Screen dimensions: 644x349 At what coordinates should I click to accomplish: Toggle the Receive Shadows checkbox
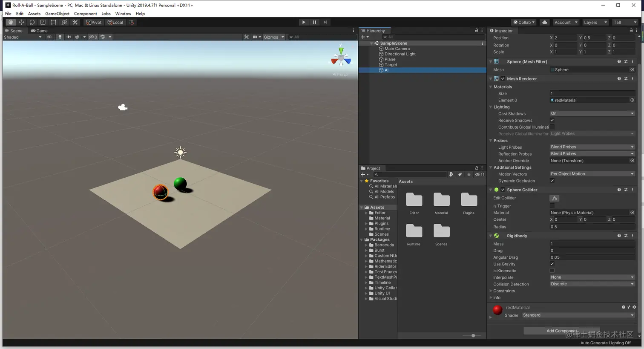(552, 120)
